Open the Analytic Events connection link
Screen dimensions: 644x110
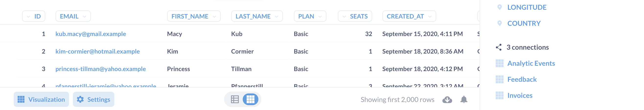(x=531, y=64)
